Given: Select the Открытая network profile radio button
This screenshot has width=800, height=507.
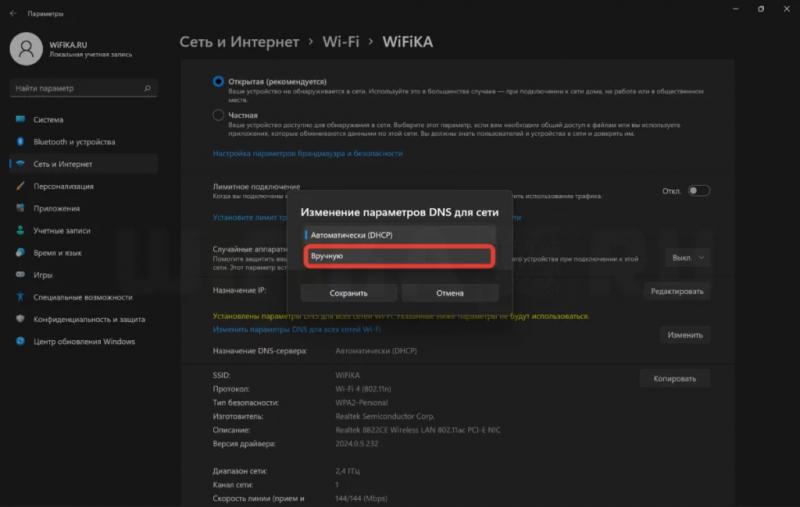Looking at the screenshot, I should (219, 81).
